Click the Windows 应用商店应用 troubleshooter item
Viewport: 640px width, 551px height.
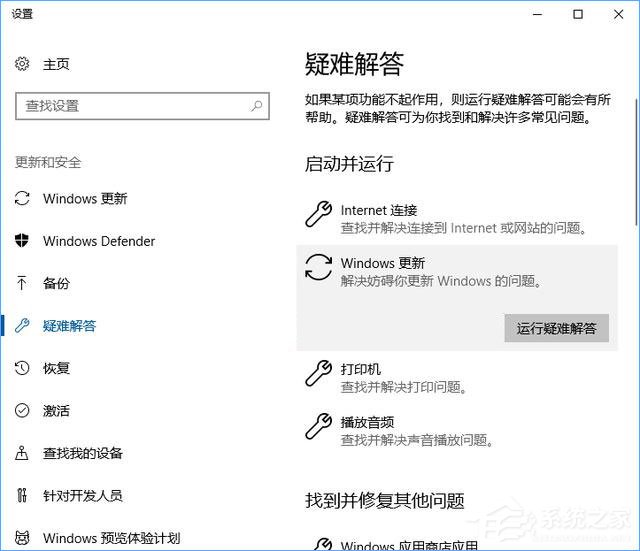click(409, 544)
